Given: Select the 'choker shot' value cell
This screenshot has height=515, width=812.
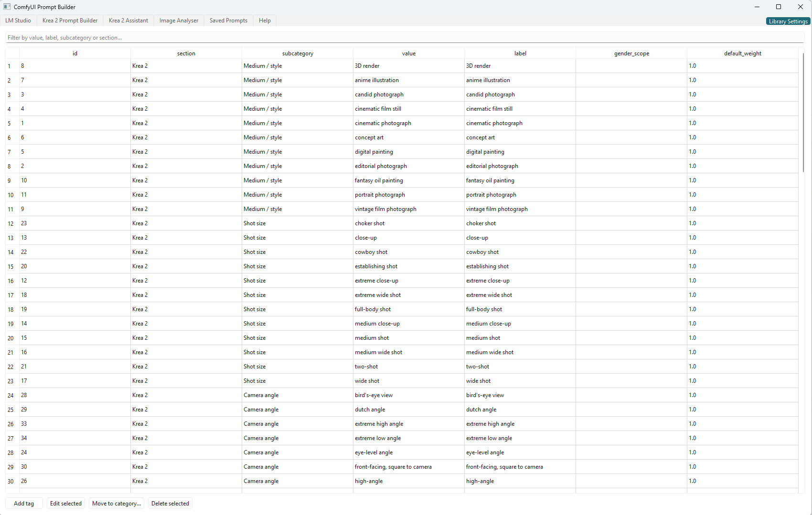Looking at the screenshot, I should 409,223.
